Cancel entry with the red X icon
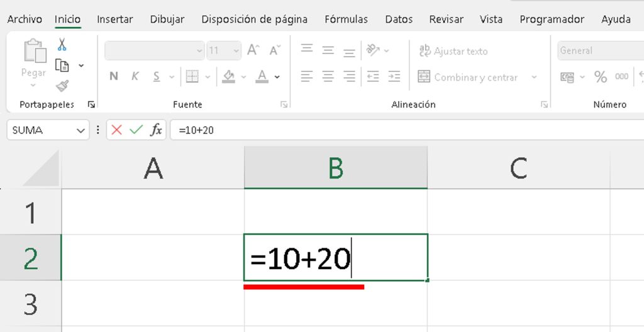 (x=116, y=130)
